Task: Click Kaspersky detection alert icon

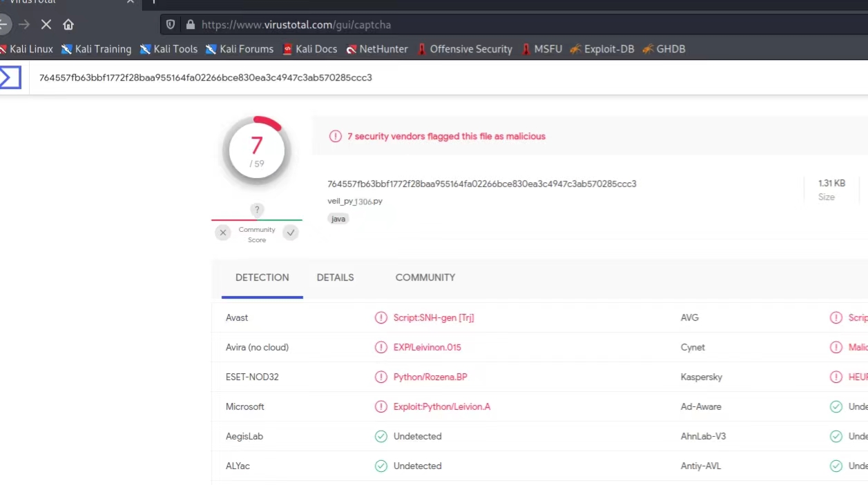Action: point(836,377)
